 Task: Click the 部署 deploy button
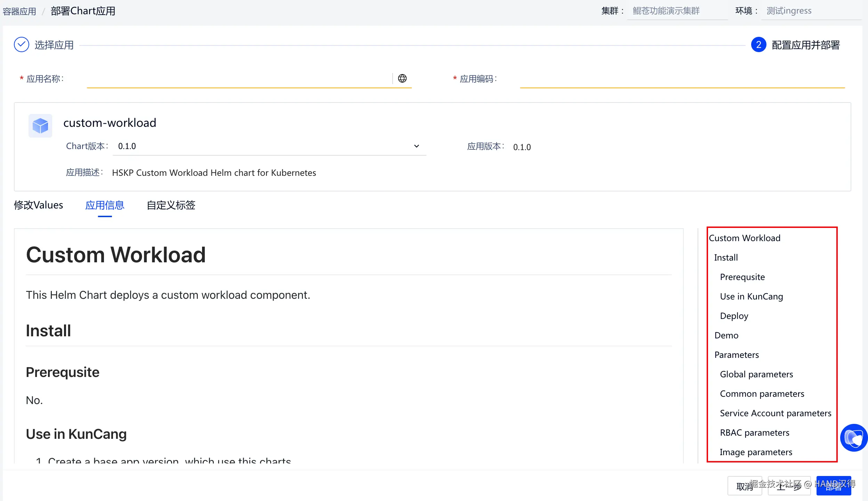tap(834, 486)
